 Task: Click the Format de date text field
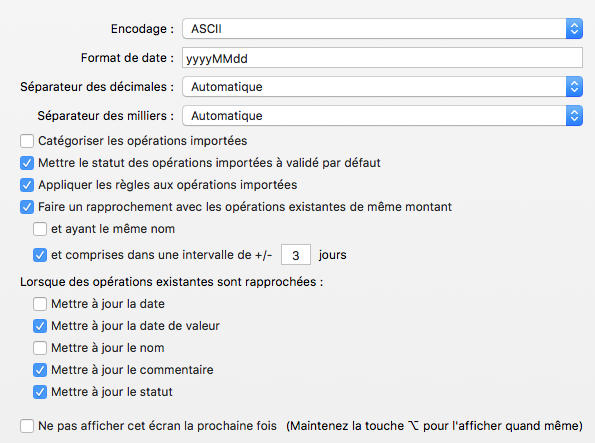click(382, 58)
